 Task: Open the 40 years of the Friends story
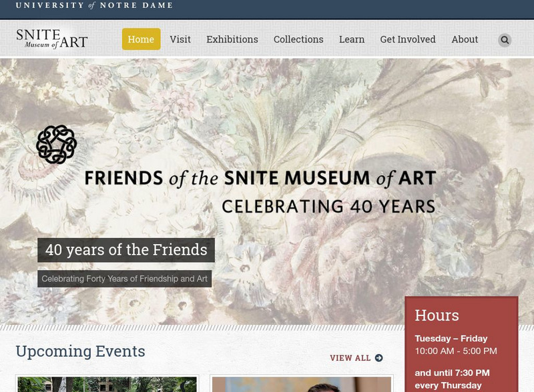pos(127,251)
